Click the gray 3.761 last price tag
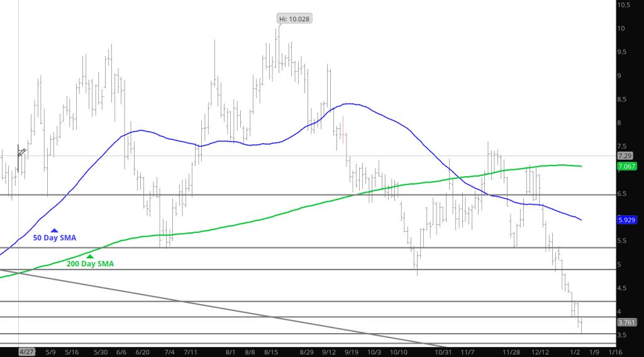This screenshot has width=644, height=357. pyautogui.click(x=626, y=322)
